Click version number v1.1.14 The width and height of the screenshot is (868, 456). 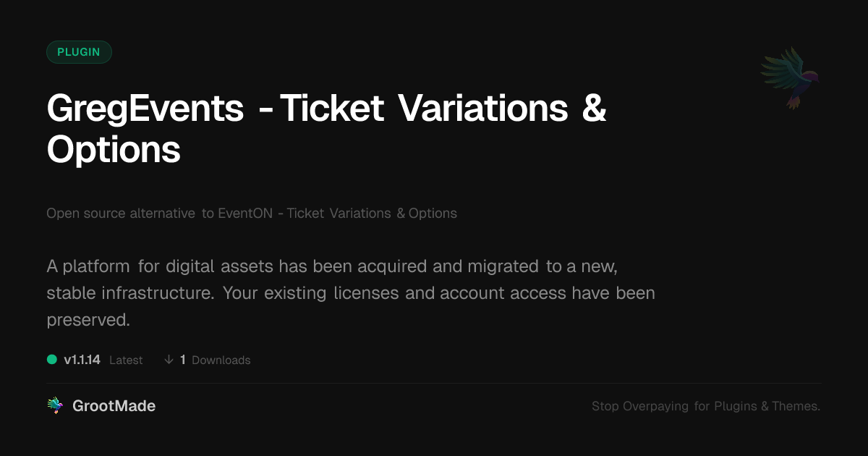tap(82, 360)
